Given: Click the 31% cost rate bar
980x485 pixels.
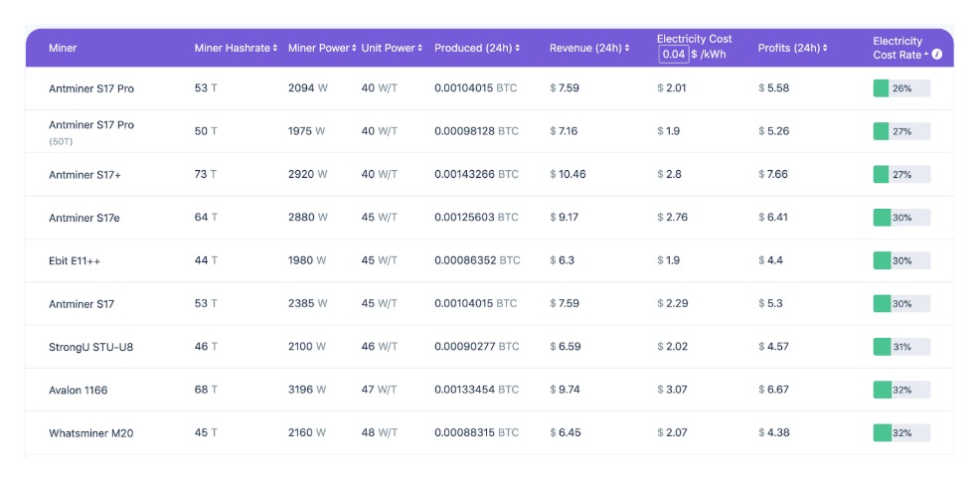Looking at the screenshot, I should coord(901,346).
